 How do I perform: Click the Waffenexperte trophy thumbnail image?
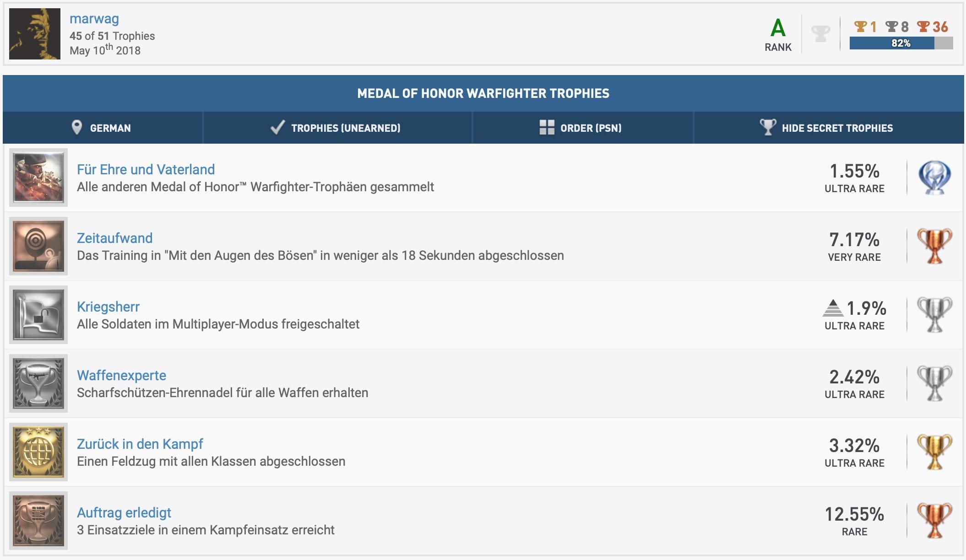point(38,383)
